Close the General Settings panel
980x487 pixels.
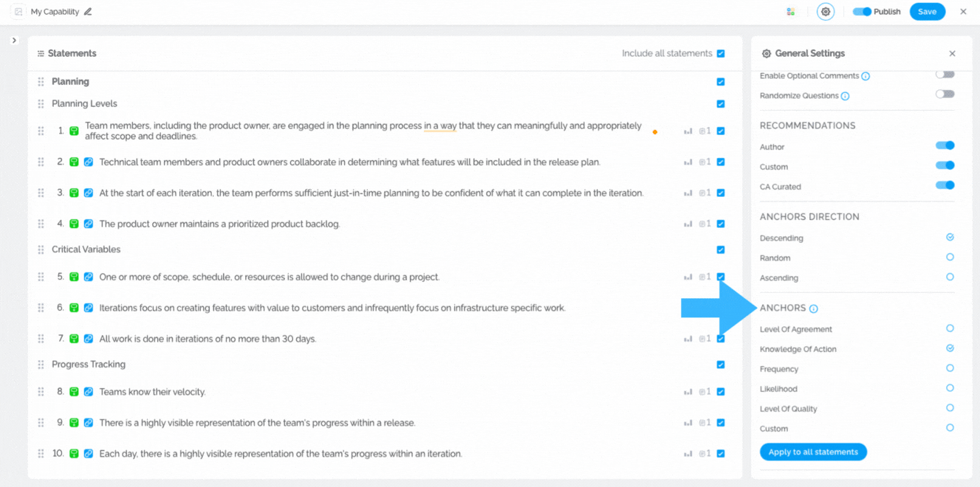click(x=952, y=54)
